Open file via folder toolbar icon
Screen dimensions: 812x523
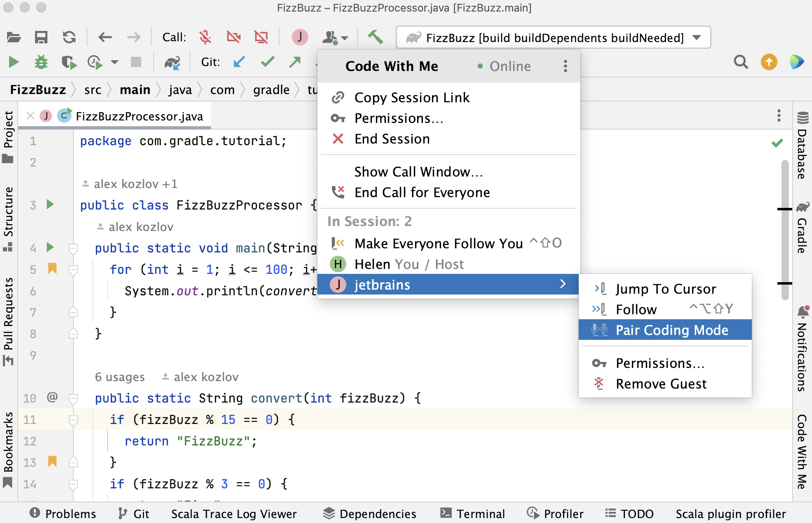tap(14, 38)
